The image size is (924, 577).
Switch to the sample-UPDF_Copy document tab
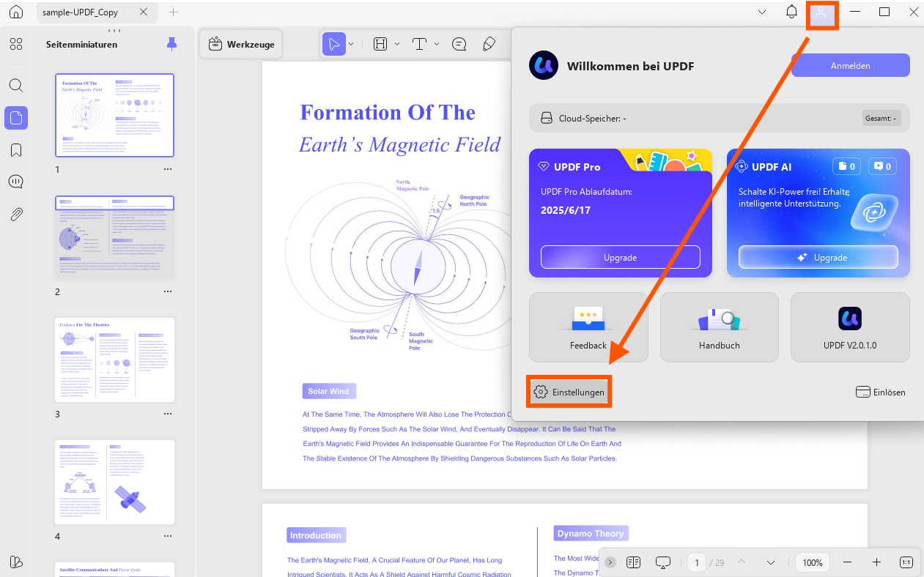click(x=96, y=12)
